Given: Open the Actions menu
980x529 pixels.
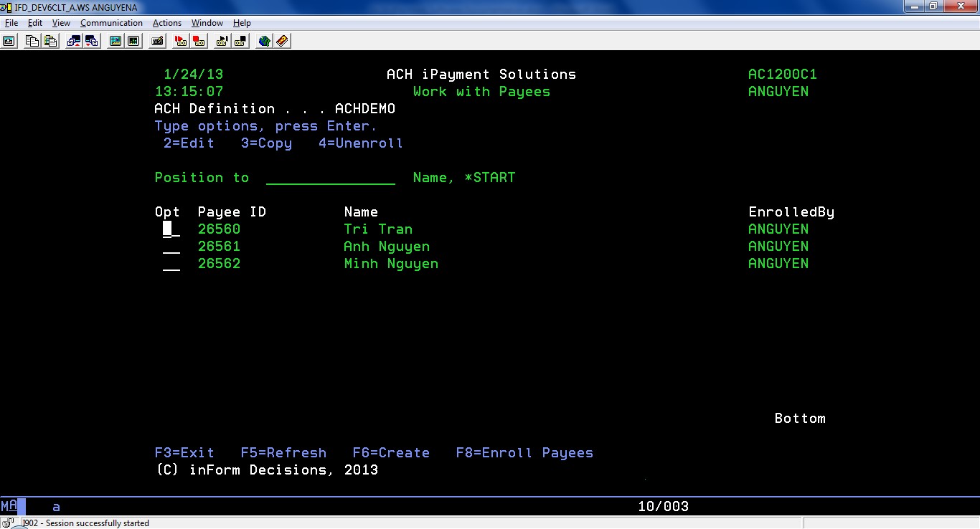Looking at the screenshot, I should tap(166, 23).
